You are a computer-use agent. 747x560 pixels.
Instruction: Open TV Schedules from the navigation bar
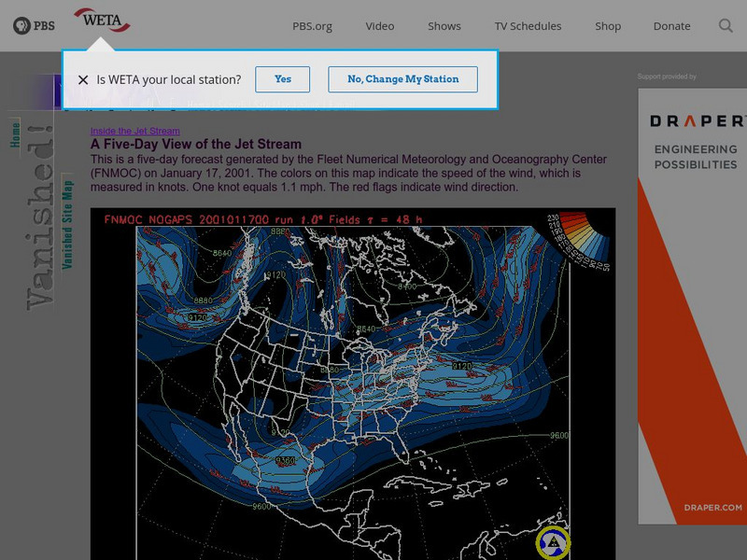click(x=529, y=26)
